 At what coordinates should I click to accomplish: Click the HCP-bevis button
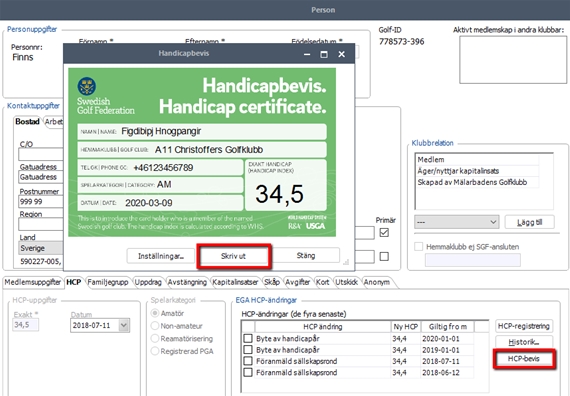tap(524, 359)
